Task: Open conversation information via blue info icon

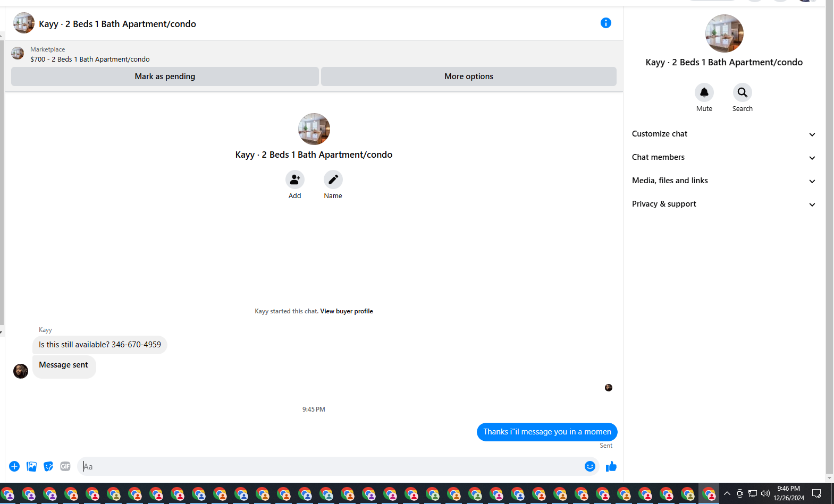Action: click(605, 23)
